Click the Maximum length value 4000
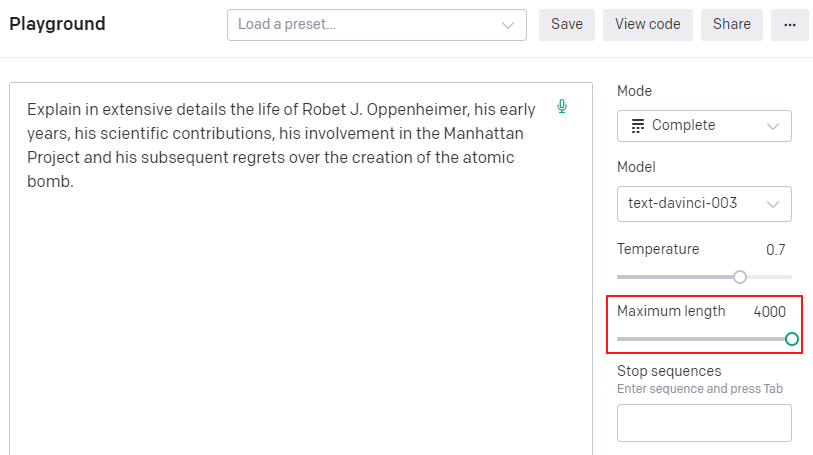Image resolution: width=813 pixels, height=455 pixels. click(x=770, y=312)
